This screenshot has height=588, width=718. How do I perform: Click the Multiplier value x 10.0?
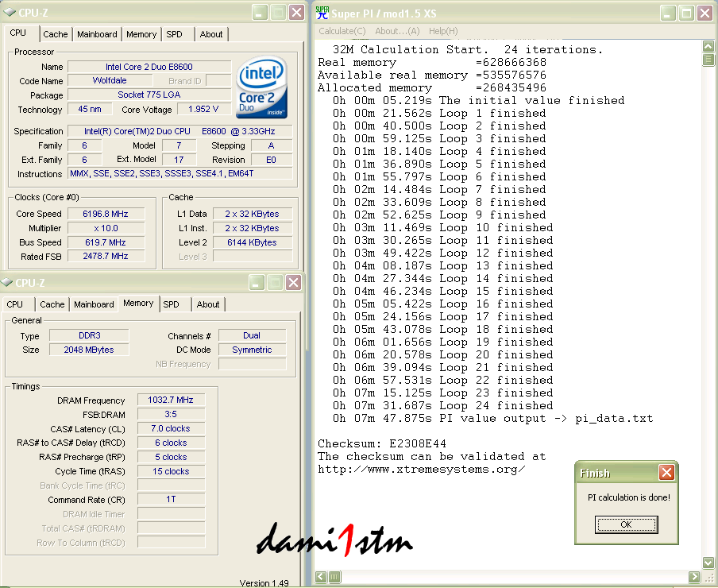(x=106, y=228)
